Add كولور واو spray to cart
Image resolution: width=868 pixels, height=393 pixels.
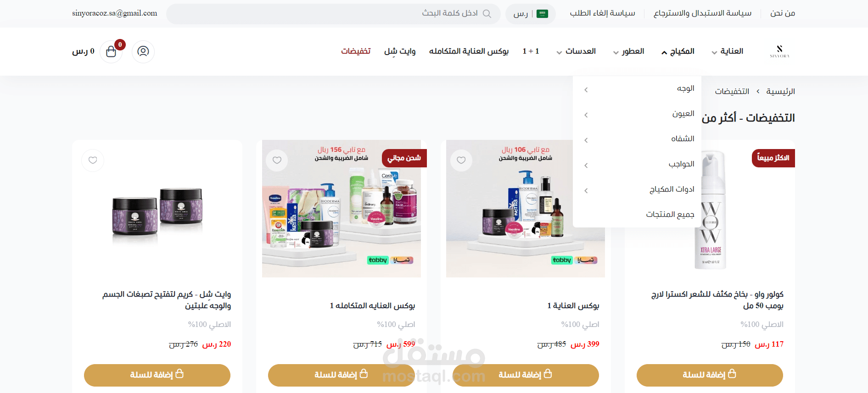pos(710,375)
